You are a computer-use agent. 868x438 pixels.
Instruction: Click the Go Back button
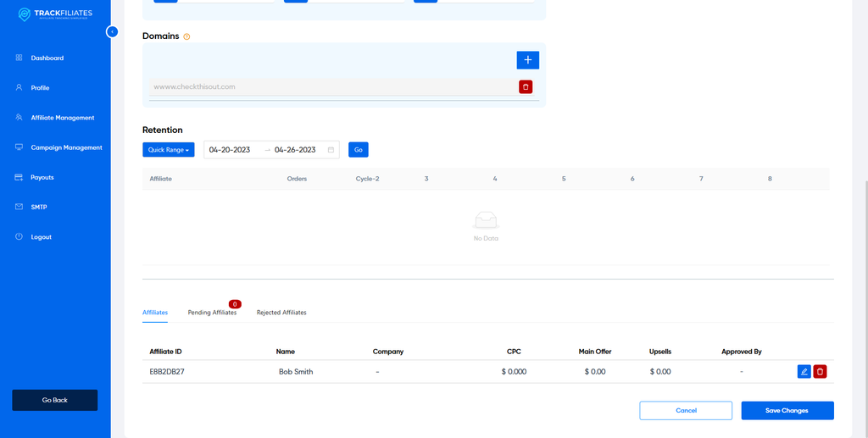[x=55, y=400]
